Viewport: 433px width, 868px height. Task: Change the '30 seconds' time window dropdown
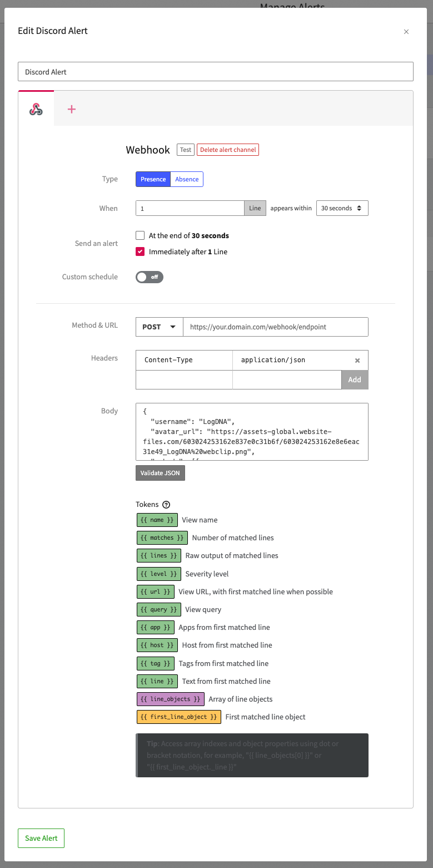click(342, 208)
